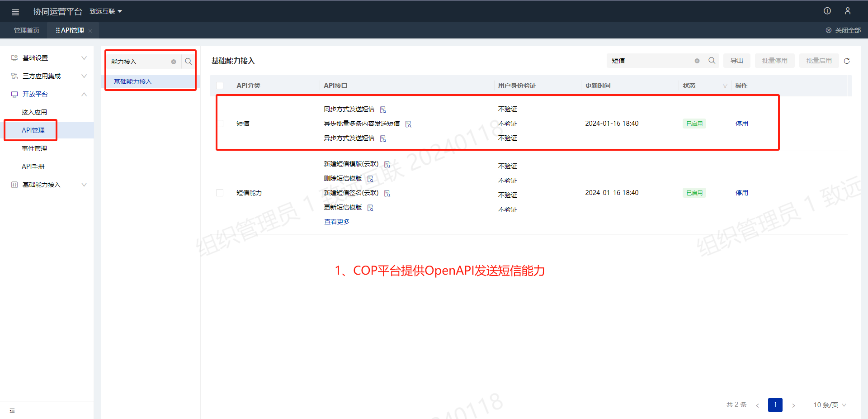868x419 pixels.
Task: Open API手册 in sidebar
Action: click(33, 167)
